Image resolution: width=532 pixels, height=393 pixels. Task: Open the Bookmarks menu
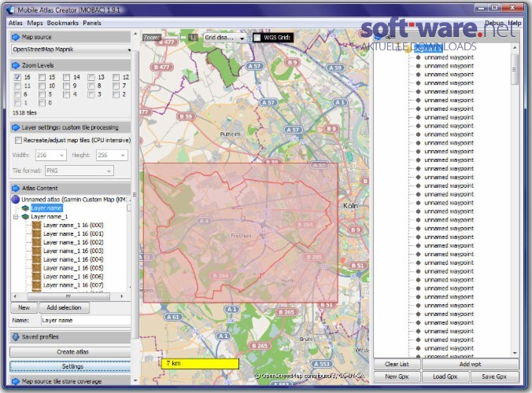click(62, 23)
